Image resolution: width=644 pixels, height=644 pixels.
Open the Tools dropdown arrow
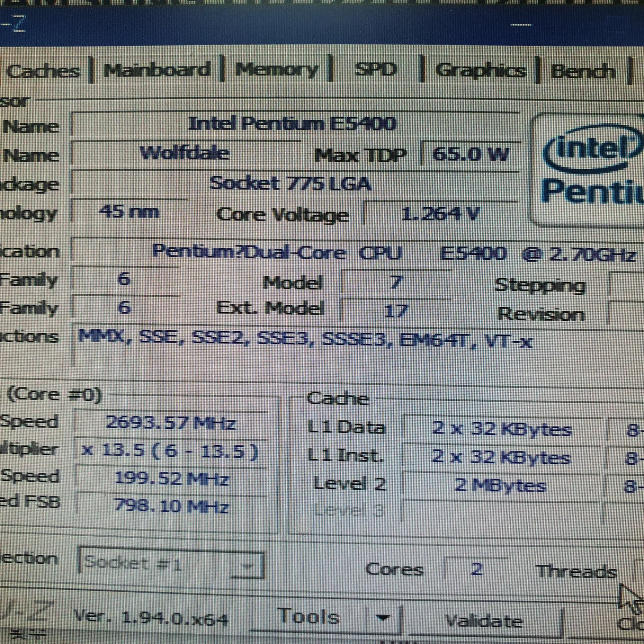coord(383,618)
